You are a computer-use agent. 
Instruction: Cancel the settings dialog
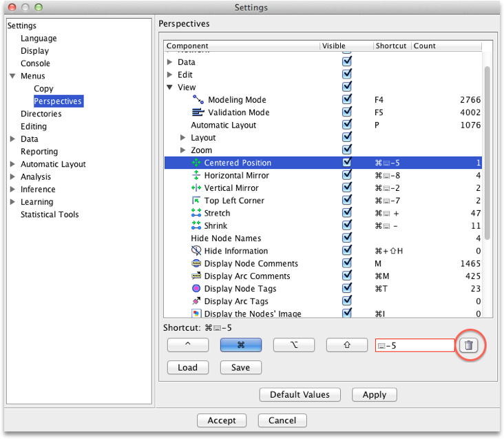(282, 420)
